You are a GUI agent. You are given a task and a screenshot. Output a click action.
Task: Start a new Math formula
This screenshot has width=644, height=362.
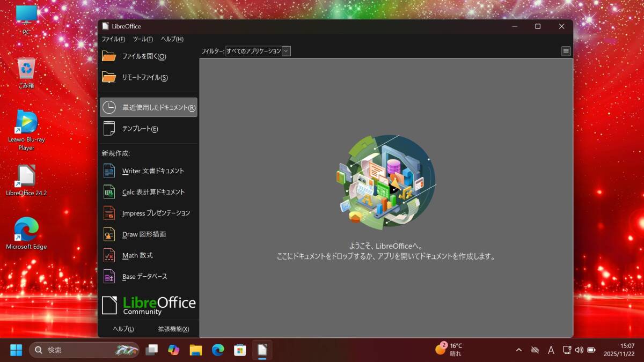137,255
